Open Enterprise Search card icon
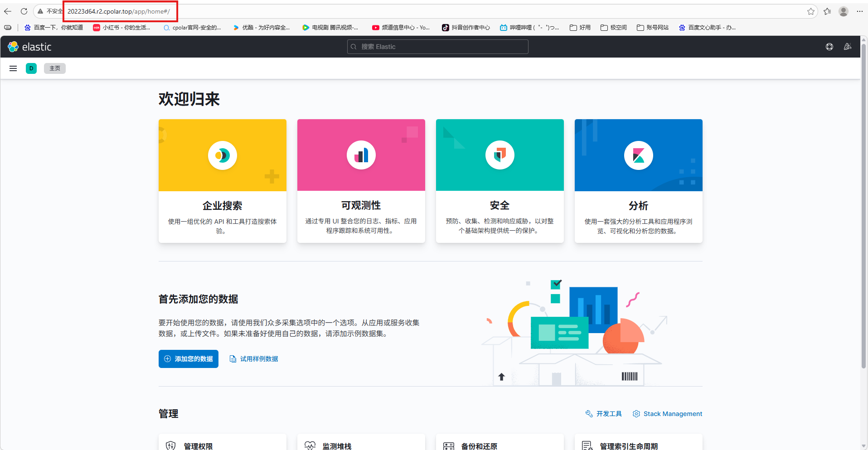This screenshot has height=450, width=868. [x=222, y=155]
